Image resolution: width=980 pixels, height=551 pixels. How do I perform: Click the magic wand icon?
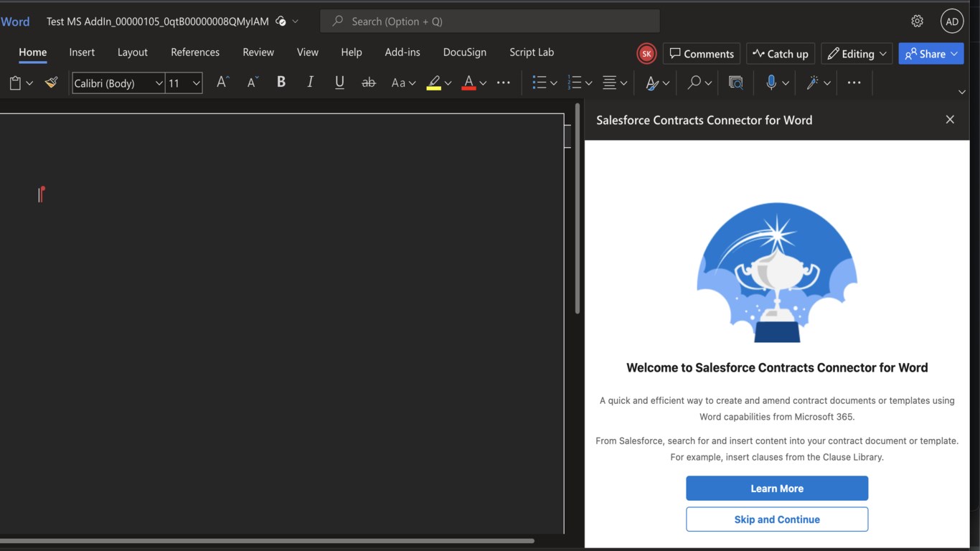[813, 83]
